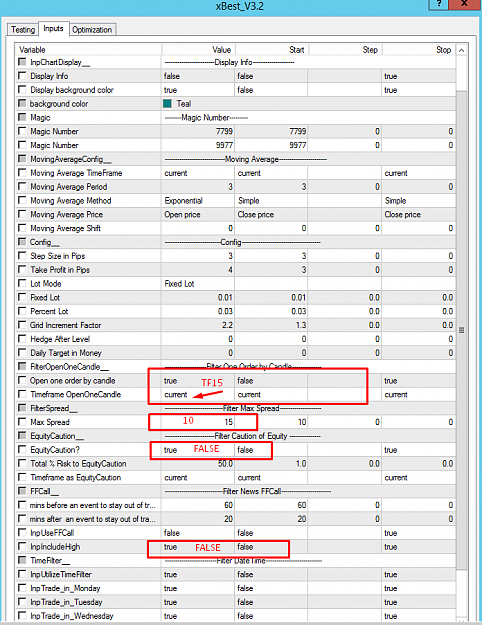
Task: Select the FilterOpenOneCandle__ row label
Action: pos(69,367)
